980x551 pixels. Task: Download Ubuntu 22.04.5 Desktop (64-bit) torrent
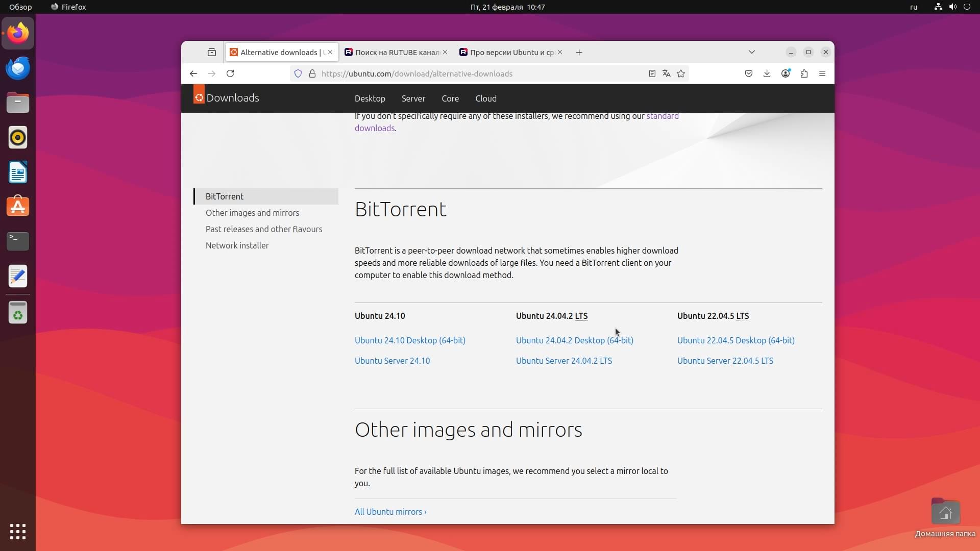[x=736, y=340]
